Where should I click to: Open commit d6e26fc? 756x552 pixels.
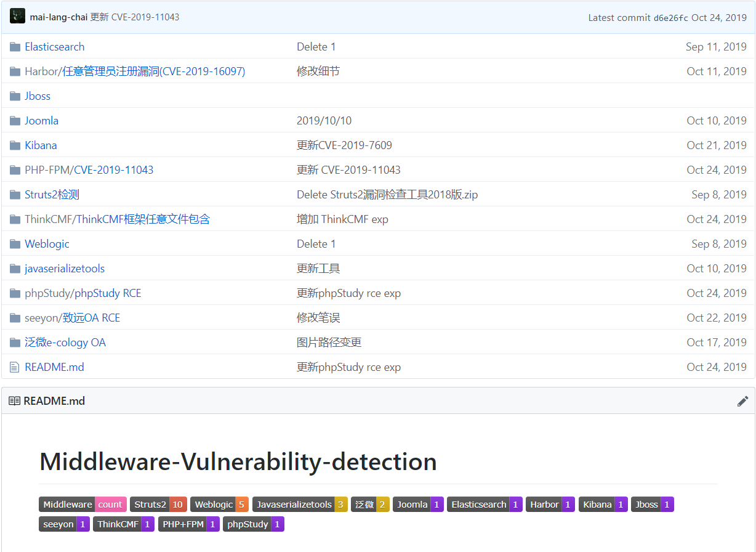click(x=670, y=18)
